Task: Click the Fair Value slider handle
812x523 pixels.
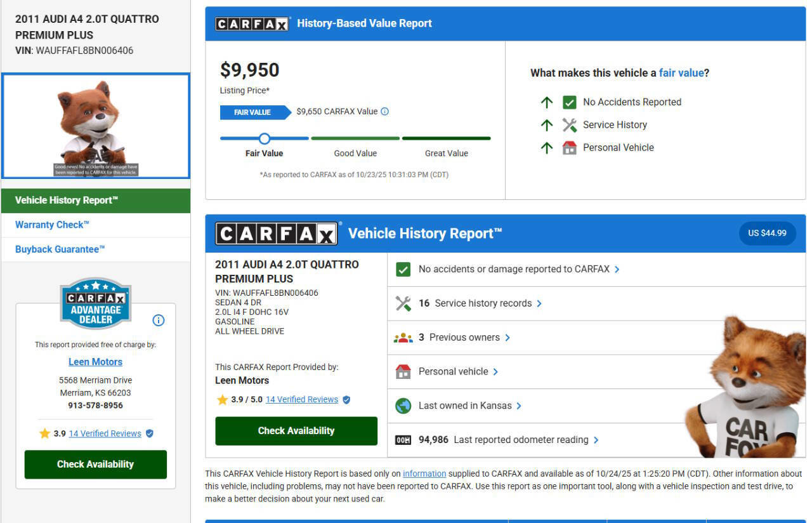Action: [265, 138]
